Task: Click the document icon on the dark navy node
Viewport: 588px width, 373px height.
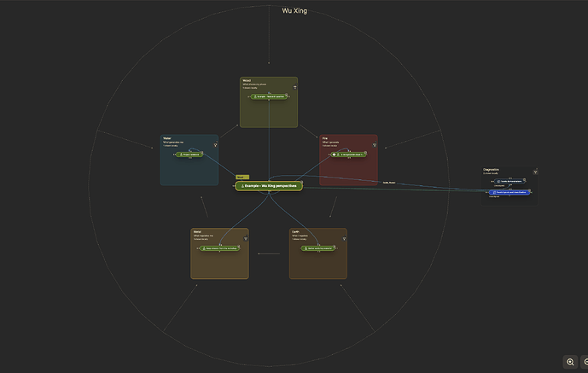Action: coord(498,182)
